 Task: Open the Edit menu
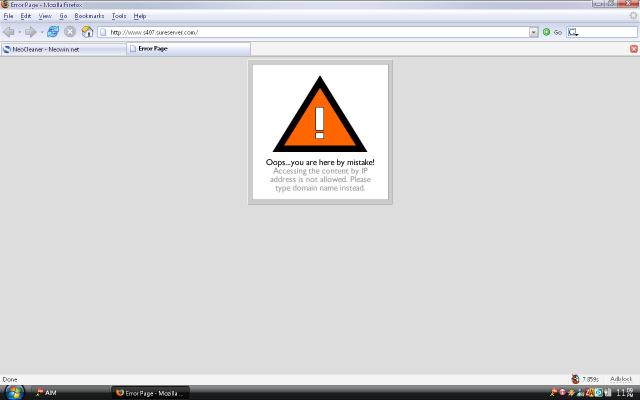coord(26,16)
